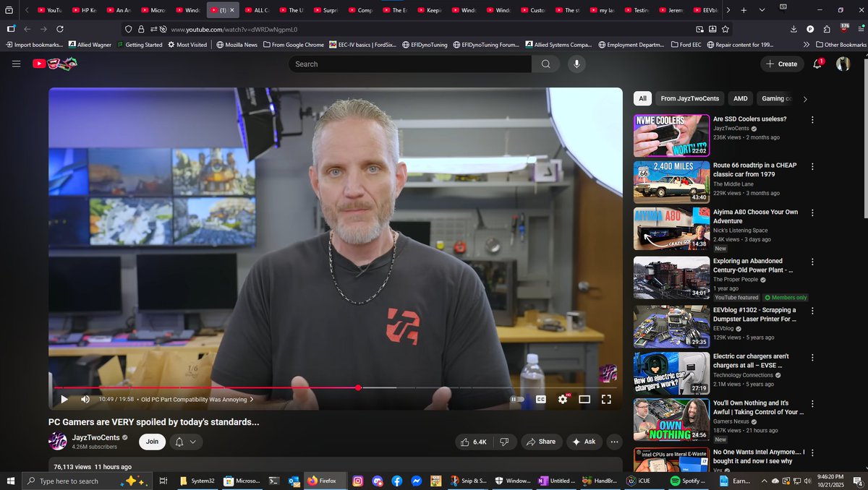Switch to the EEVbl browser tab
The height and width of the screenshot is (490, 868).
[705, 10]
